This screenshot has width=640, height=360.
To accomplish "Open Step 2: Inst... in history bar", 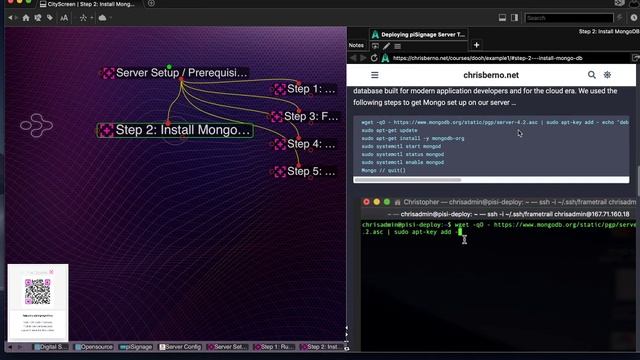I will (x=322, y=347).
